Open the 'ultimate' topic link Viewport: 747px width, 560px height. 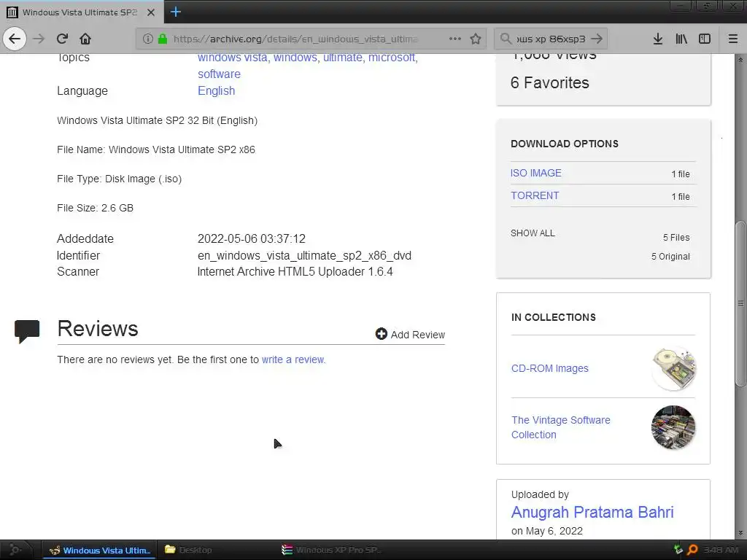click(343, 57)
